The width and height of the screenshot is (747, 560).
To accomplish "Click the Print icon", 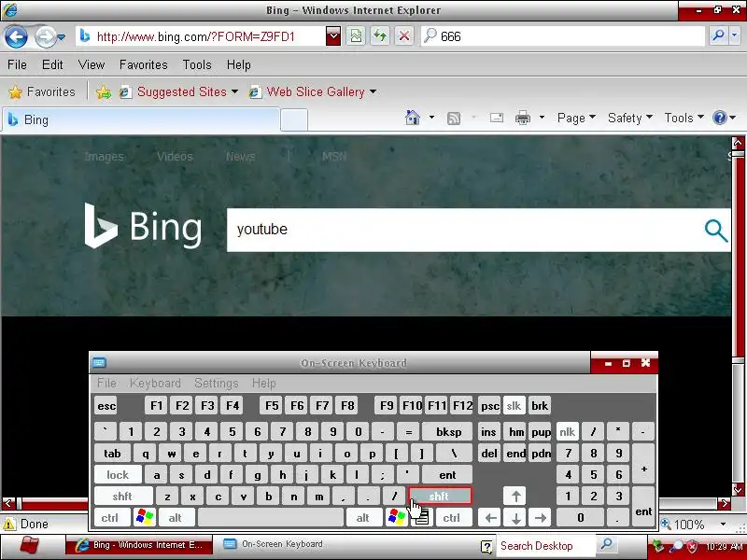I will 523,118.
